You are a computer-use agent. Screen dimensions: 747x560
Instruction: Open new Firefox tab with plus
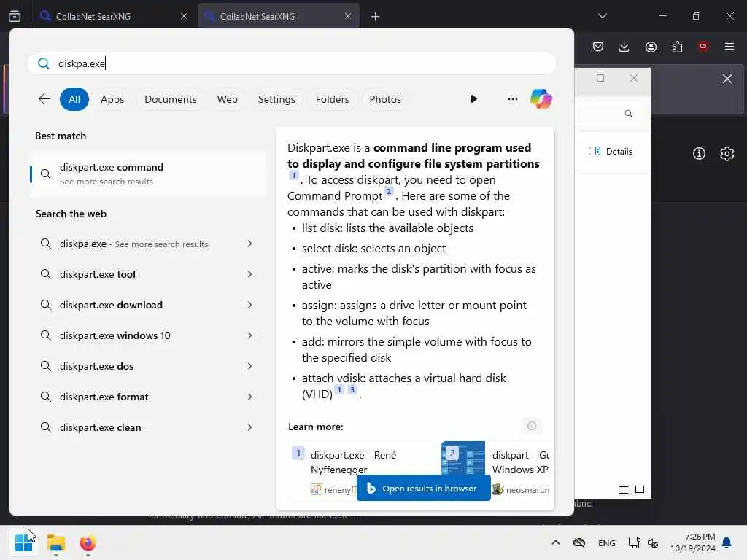[x=375, y=17]
